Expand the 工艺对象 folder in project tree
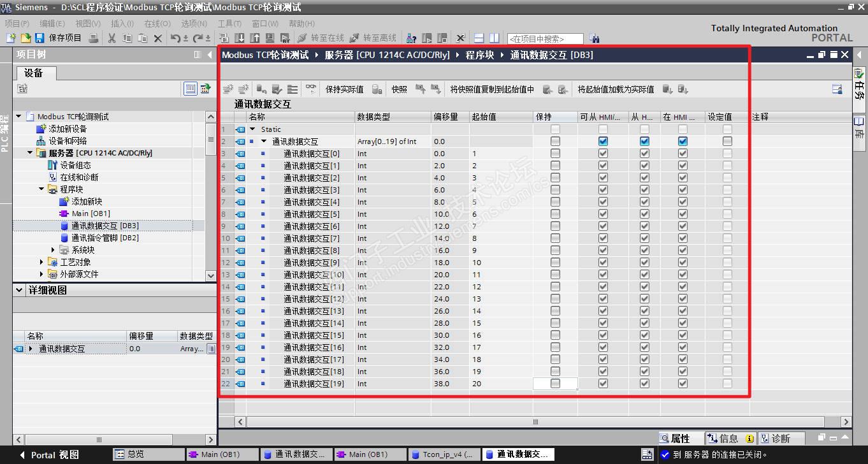 pyautogui.click(x=41, y=262)
